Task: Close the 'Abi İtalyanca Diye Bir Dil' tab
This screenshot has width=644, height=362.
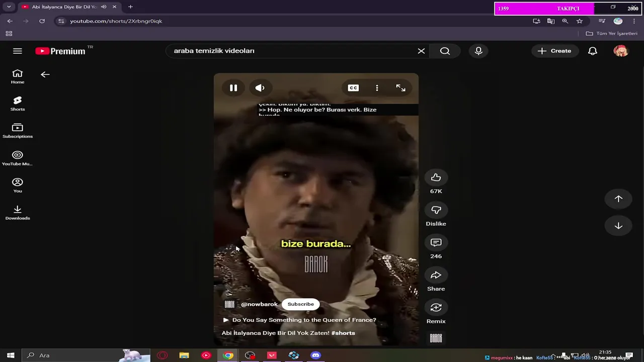Action: (115, 7)
